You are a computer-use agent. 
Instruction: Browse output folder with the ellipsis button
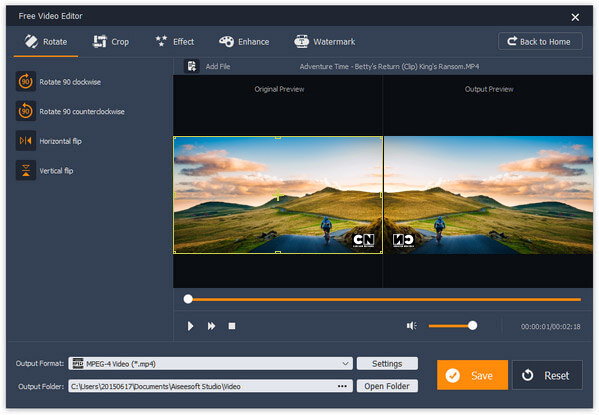[342, 386]
